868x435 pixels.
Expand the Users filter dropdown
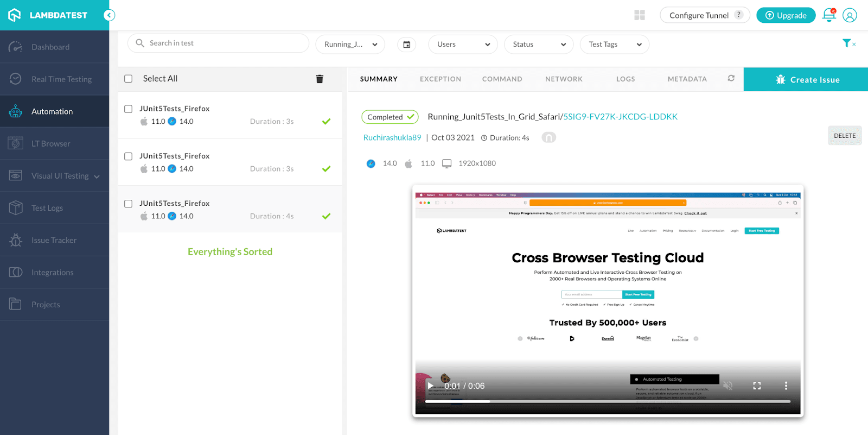(463, 45)
